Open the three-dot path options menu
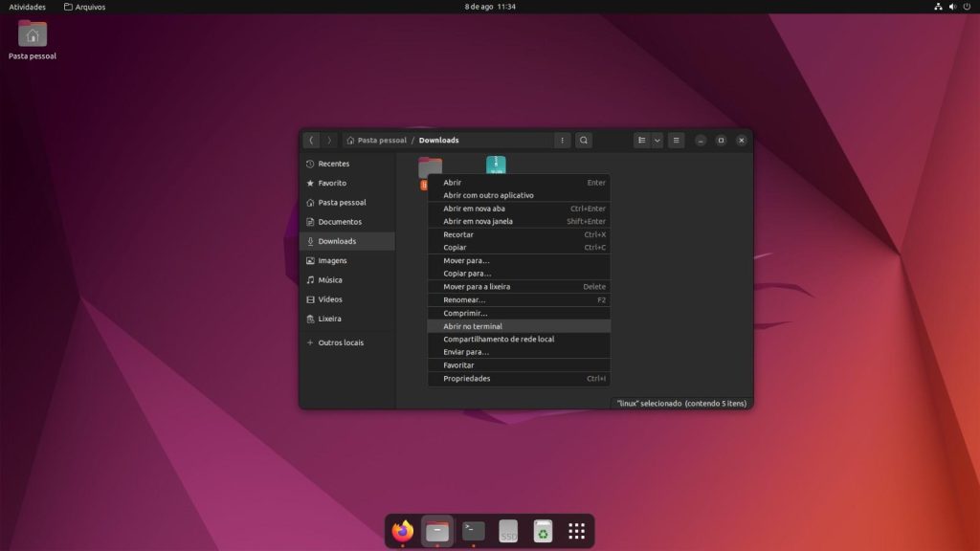980x551 pixels. [563, 140]
